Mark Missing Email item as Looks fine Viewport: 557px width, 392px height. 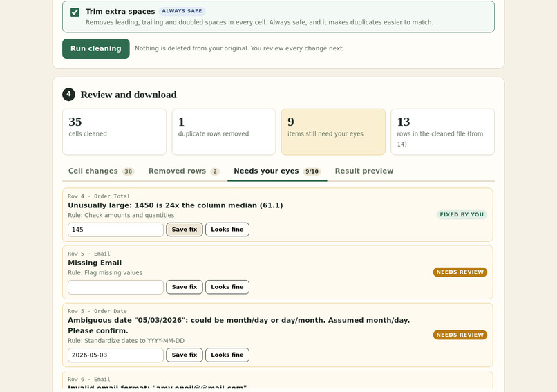coord(227,287)
